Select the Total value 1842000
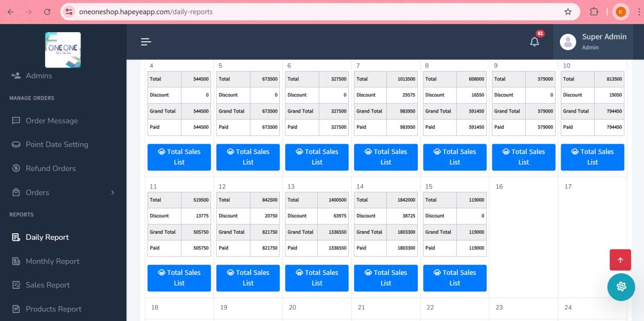Image resolution: width=644 pixels, height=321 pixels. tap(406, 200)
